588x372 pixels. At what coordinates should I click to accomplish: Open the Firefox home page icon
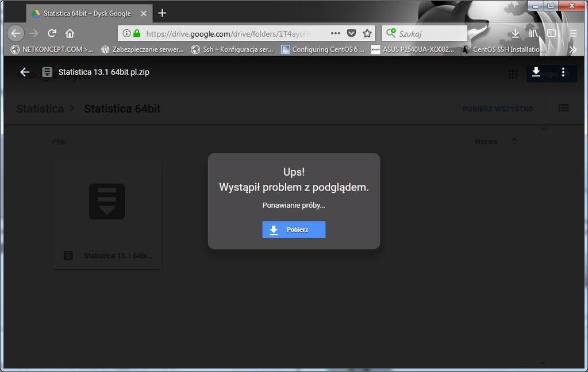(x=70, y=33)
